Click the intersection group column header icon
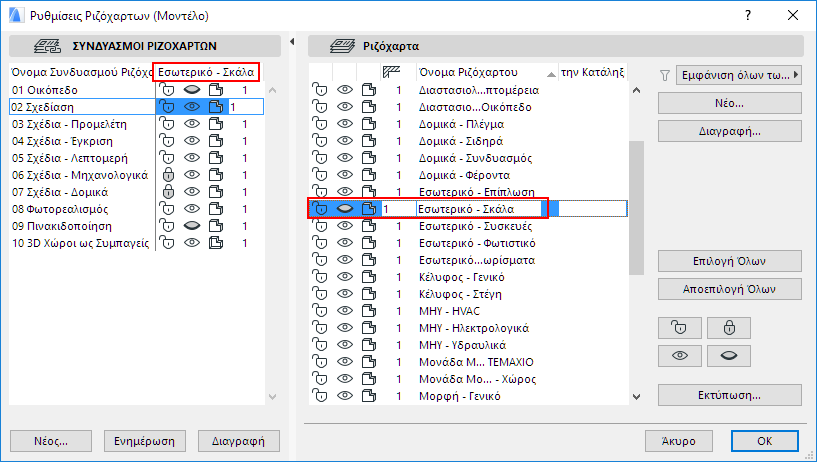817x462 pixels. pyautogui.click(x=391, y=72)
